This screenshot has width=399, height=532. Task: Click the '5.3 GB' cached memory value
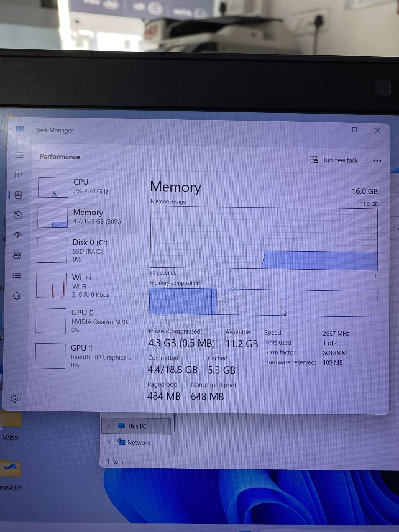click(222, 370)
